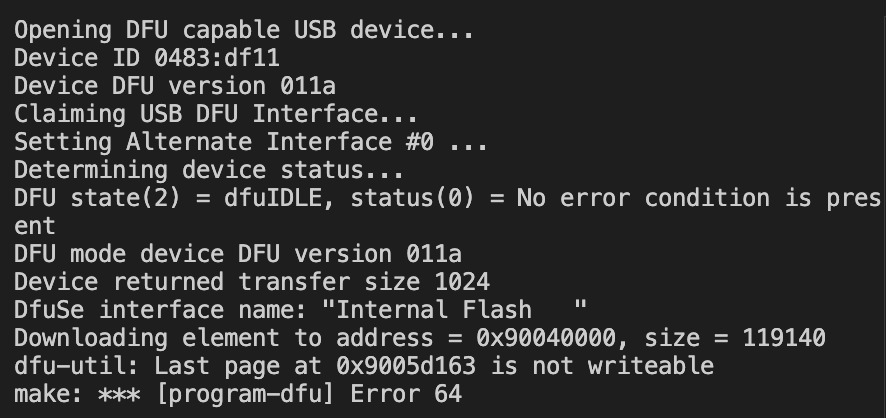
Task: Click the 'DFU mode device DFU version' line
Action: (238, 254)
